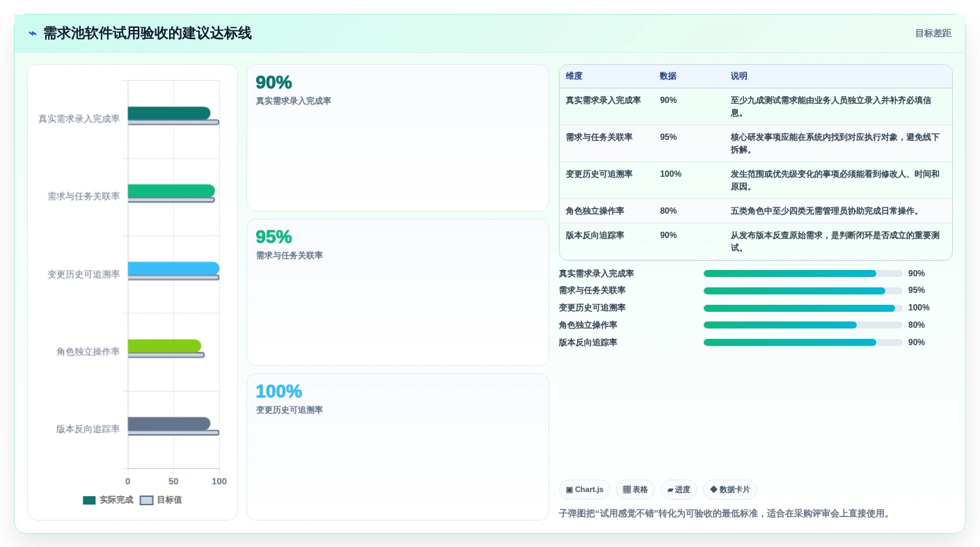The height and width of the screenshot is (547, 980).
Task: Click the 真实需求录入完成率 progress bar at 90%
Action: pyautogui.click(x=803, y=273)
